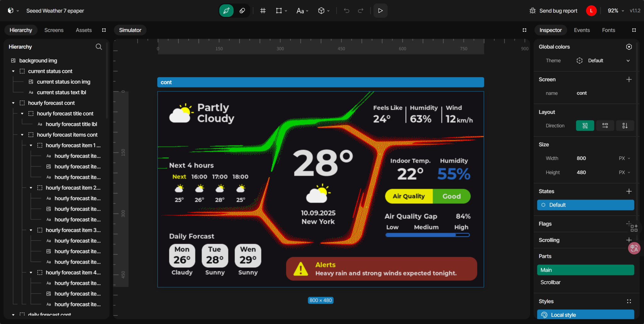Click the Undo icon

pos(346,10)
